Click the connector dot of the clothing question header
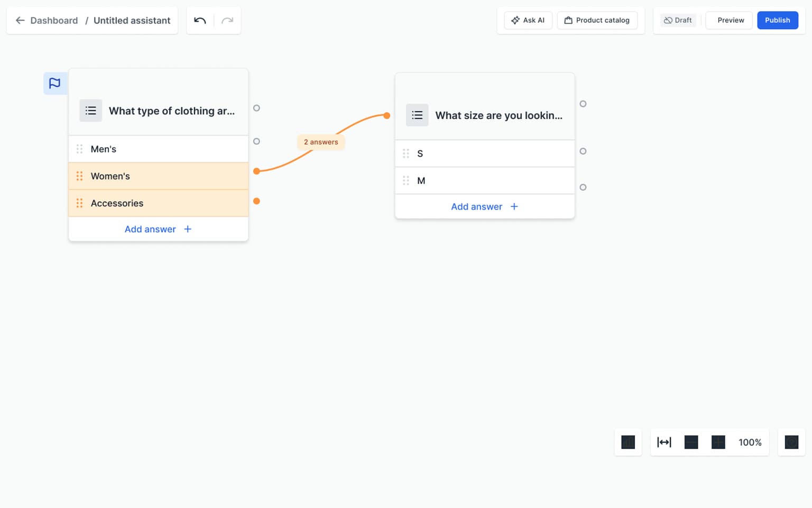 pyautogui.click(x=256, y=108)
